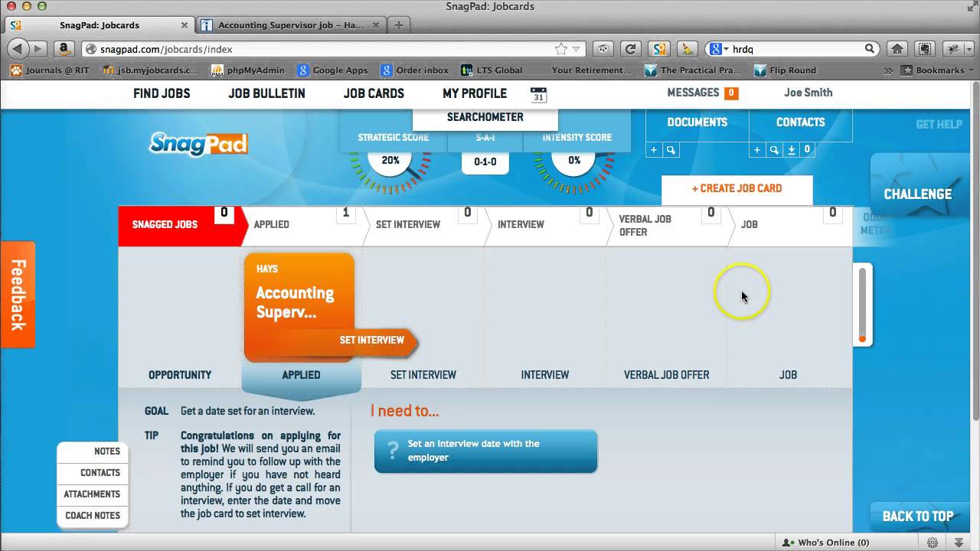Open a new browser tab
The image size is (980, 551).
(x=398, y=25)
